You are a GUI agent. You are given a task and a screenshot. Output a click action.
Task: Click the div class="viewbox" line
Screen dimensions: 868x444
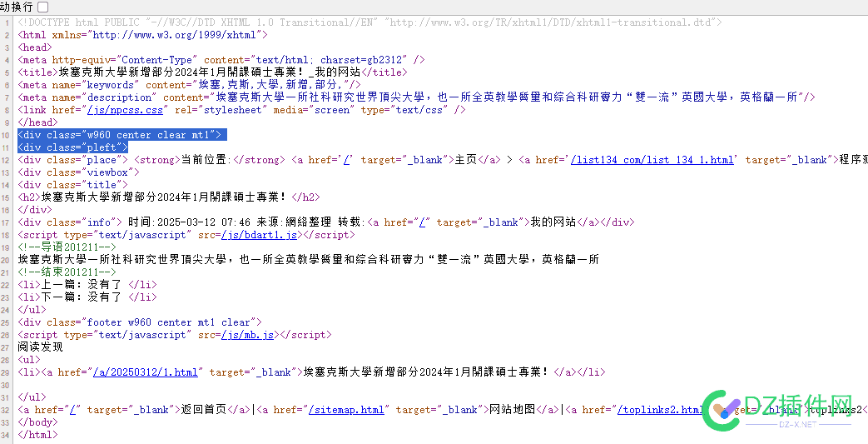click(78, 172)
